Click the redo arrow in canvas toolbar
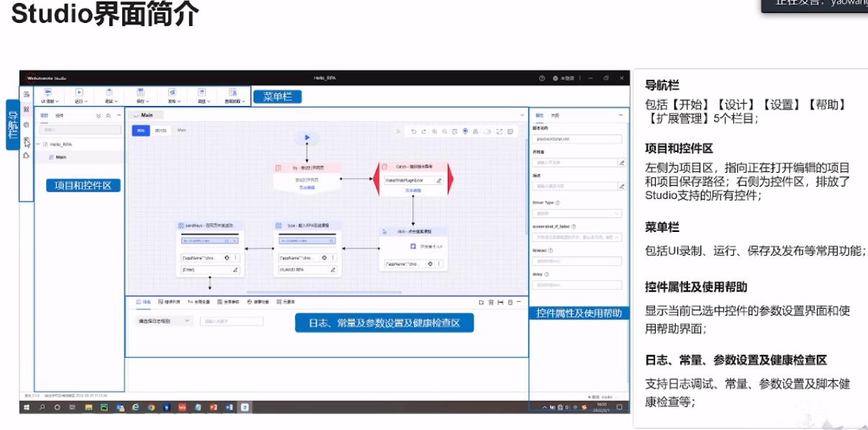This screenshot has width=868, height=430. [423, 131]
